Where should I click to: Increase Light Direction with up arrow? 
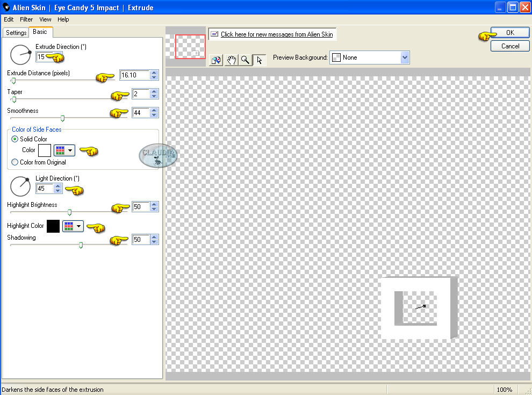(x=58, y=186)
